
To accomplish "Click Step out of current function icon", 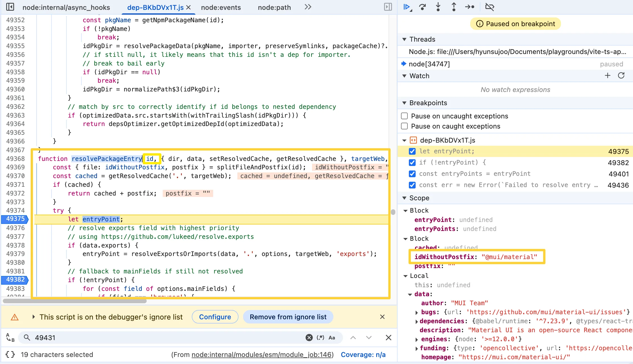I will click(x=454, y=7).
